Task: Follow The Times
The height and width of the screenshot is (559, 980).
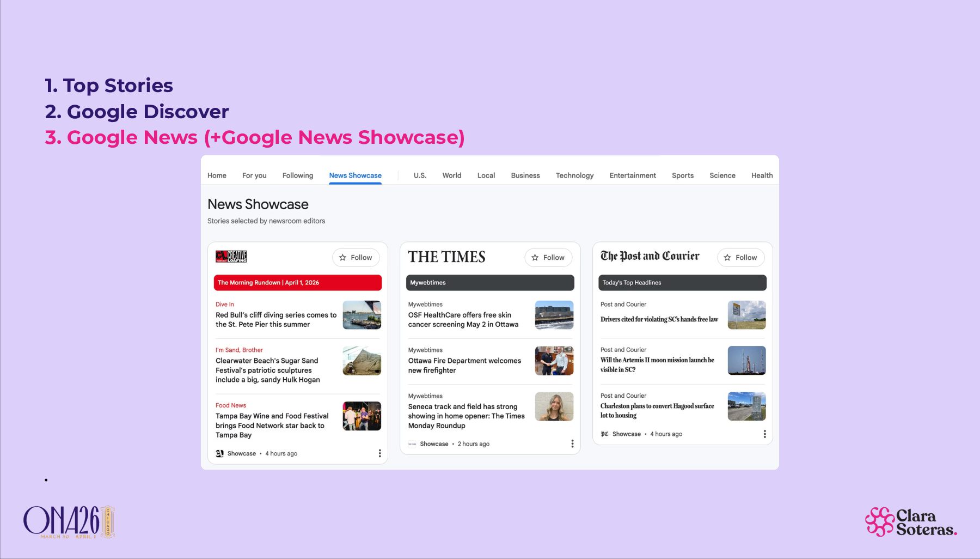Action: [548, 258]
